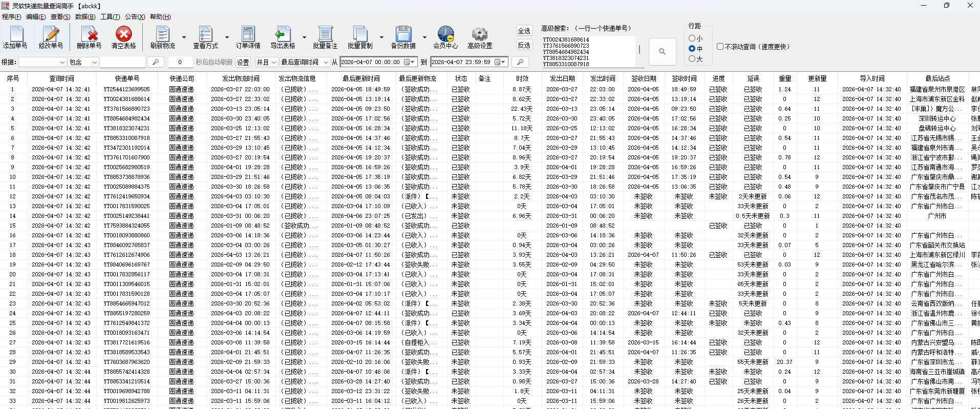Click the 刷新物流 refresh logistics icon

pos(162,35)
